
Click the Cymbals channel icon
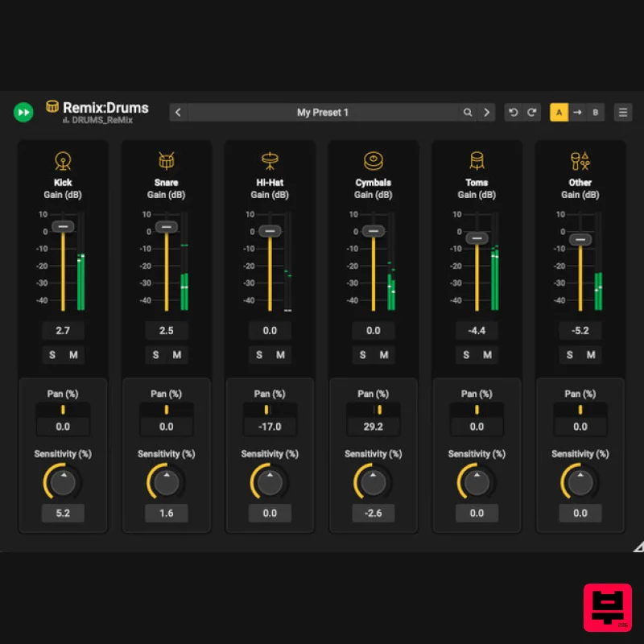pos(373,160)
